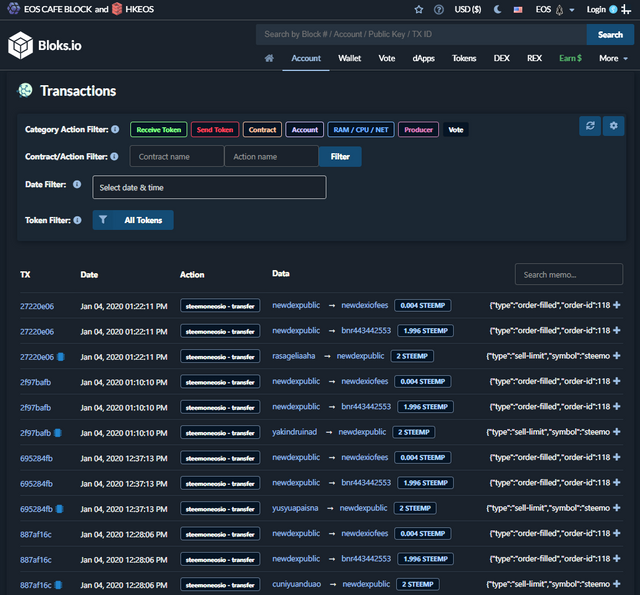
Task: Open first transaction 2f97bafb link
Action: [x=36, y=382]
